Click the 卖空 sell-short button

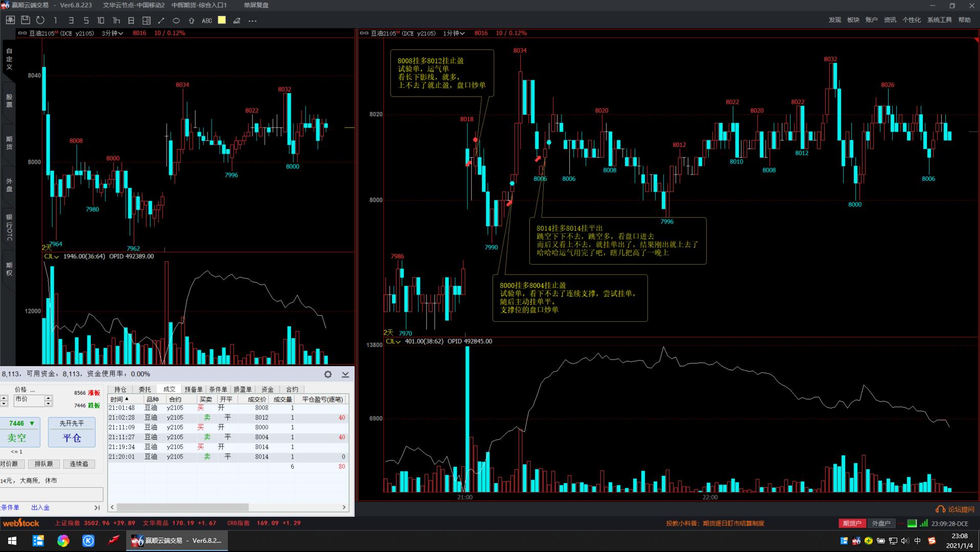(x=20, y=432)
